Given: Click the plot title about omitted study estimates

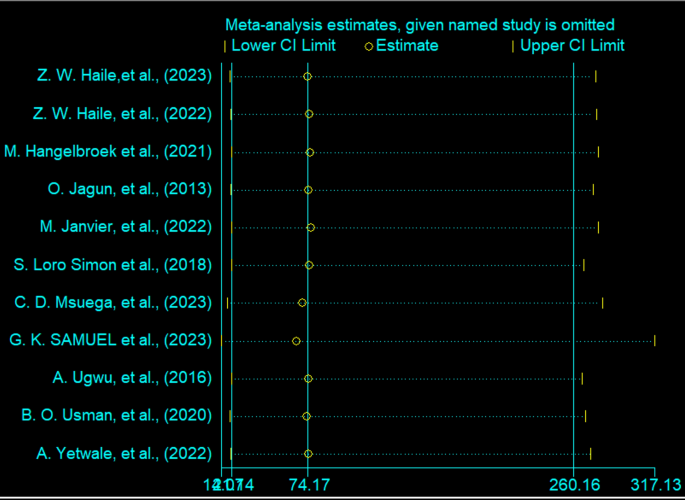Looking at the screenshot, I should (420, 25).
